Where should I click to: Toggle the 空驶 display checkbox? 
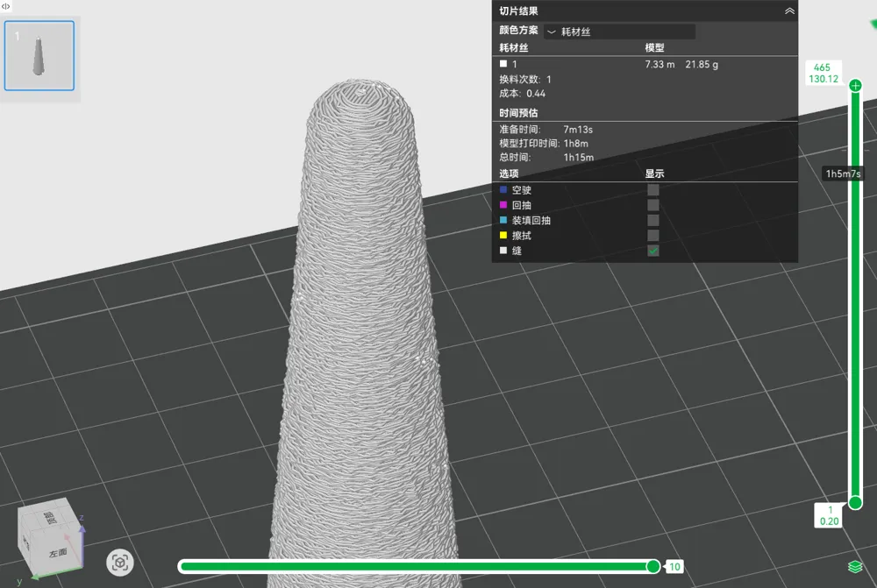tap(652, 190)
